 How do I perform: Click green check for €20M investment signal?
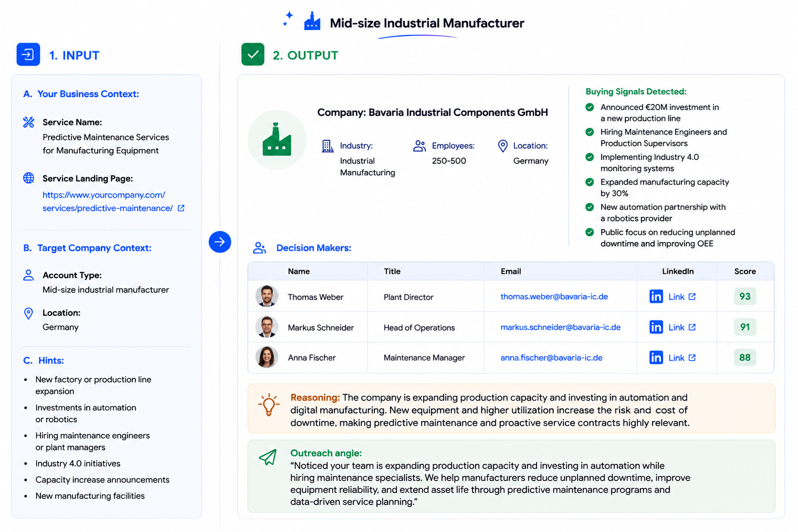(590, 107)
